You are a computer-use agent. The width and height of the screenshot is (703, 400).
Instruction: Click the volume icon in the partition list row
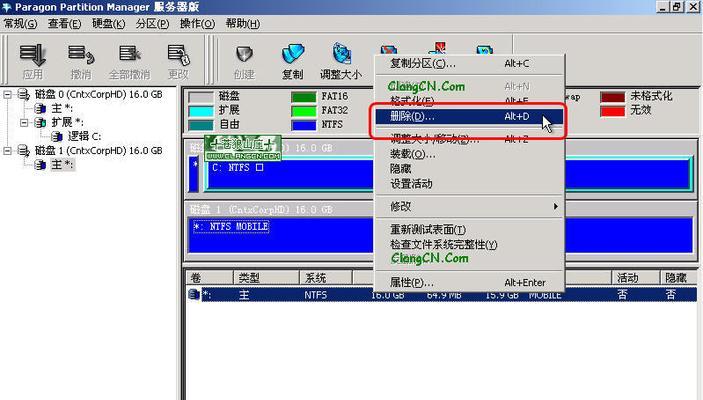[x=194, y=295]
